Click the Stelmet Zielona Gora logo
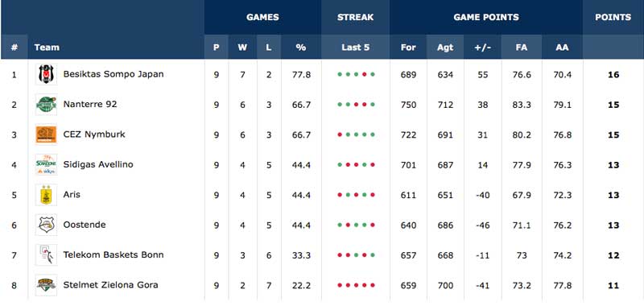 [46, 285]
